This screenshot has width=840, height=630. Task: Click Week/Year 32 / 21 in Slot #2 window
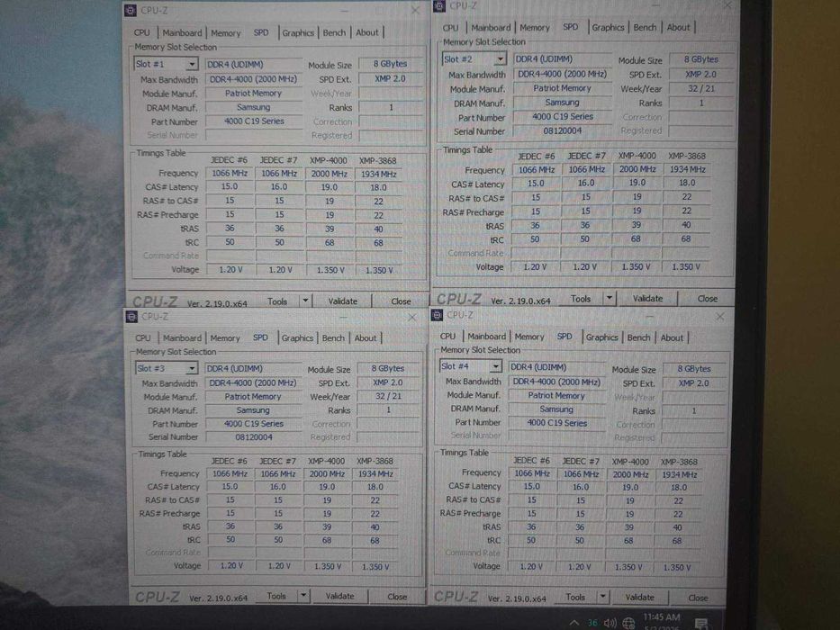pyautogui.click(x=701, y=88)
